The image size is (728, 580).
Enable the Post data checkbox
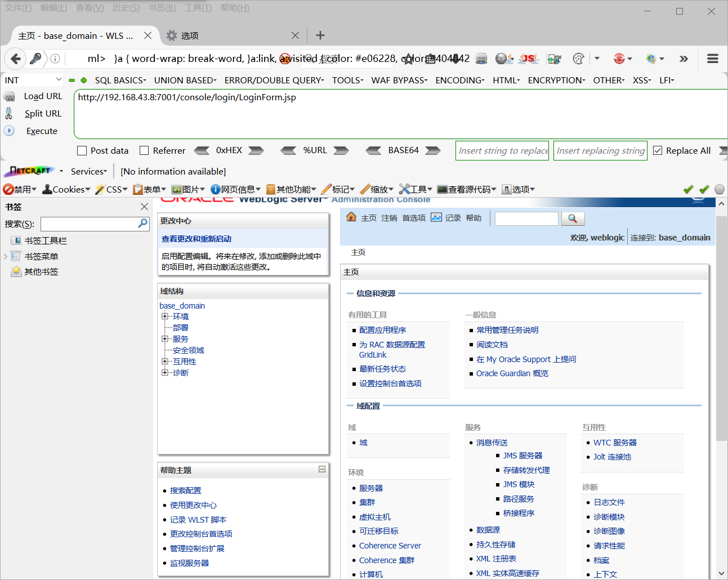pyautogui.click(x=81, y=150)
